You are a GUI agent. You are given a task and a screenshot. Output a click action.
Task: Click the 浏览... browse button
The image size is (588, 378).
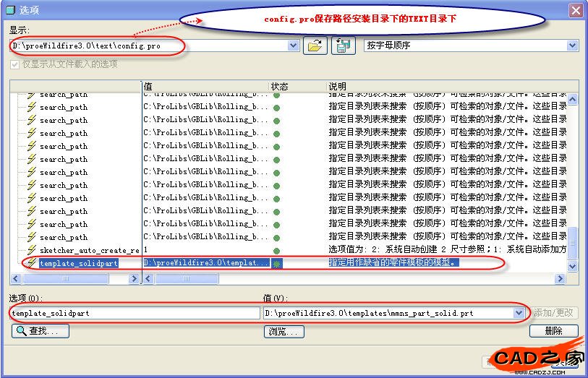pyautogui.click(x=284, y=332)
